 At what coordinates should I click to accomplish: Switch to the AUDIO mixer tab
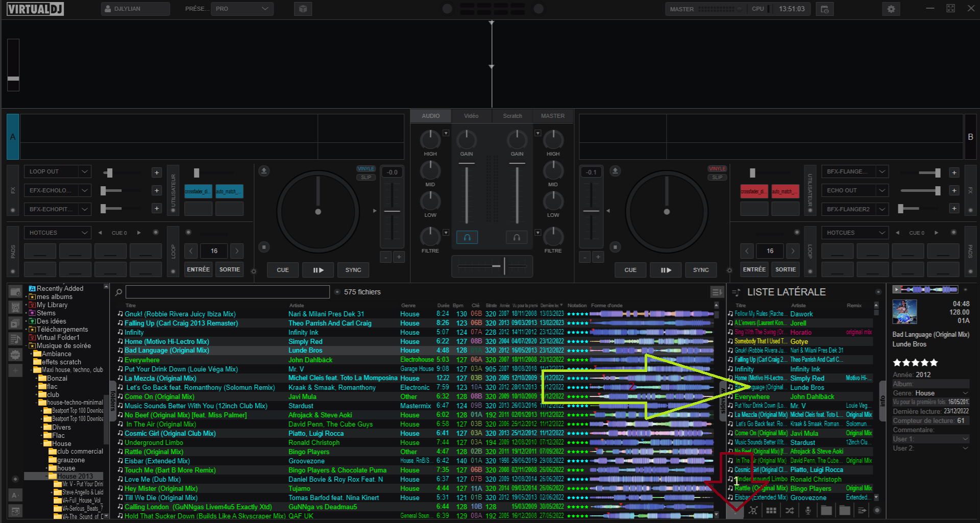tap(430, 116)
